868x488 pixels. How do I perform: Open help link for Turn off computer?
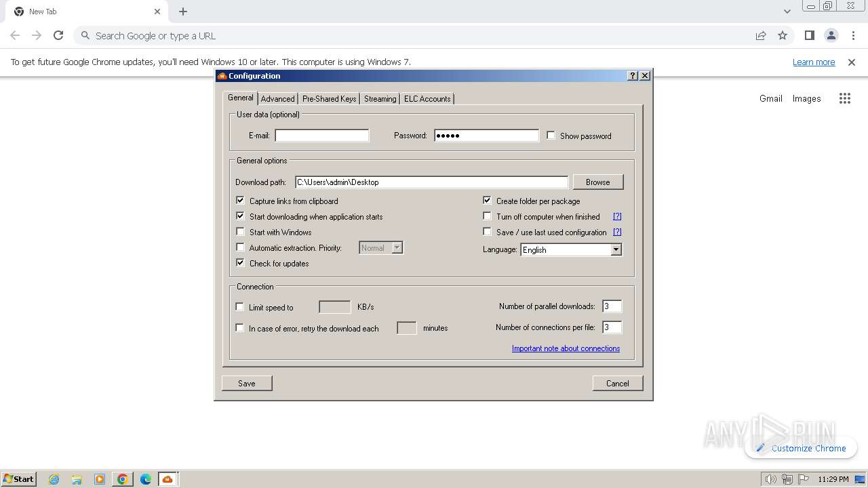[617, 217]
